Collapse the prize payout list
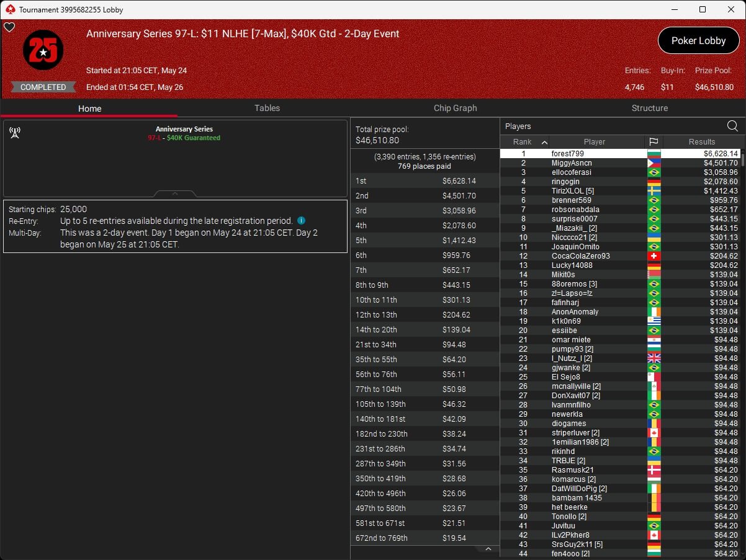 coord(488,549)
